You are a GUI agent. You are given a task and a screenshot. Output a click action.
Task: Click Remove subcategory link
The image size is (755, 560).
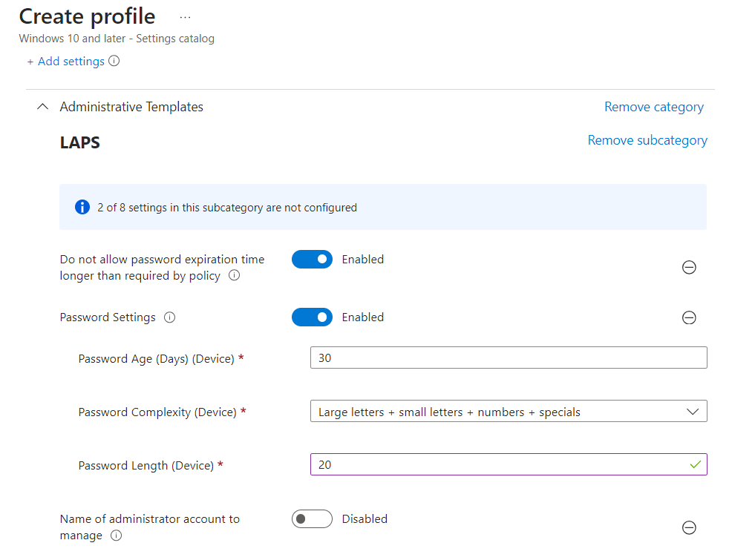[x=647, y=140]
